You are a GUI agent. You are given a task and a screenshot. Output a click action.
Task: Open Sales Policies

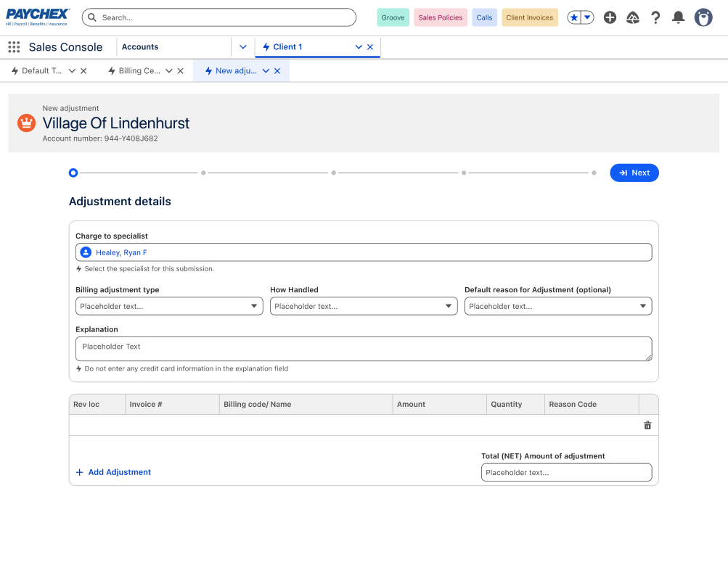click(x=441, y=17)
